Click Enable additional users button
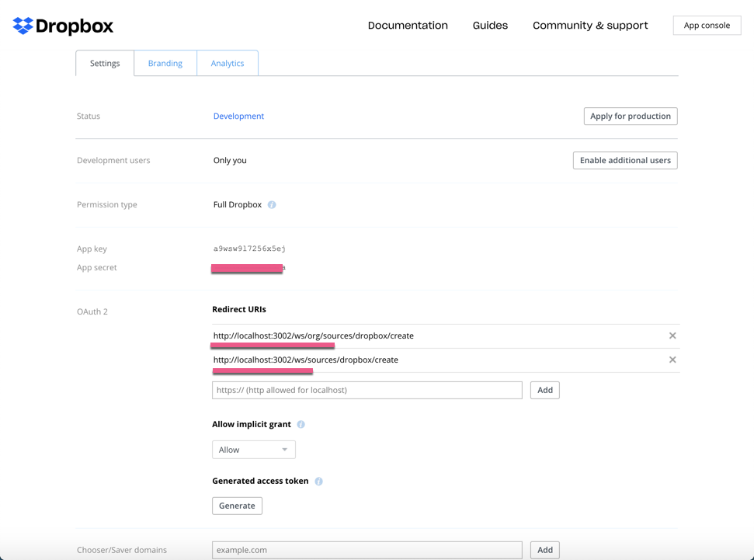 pos(625,160)
